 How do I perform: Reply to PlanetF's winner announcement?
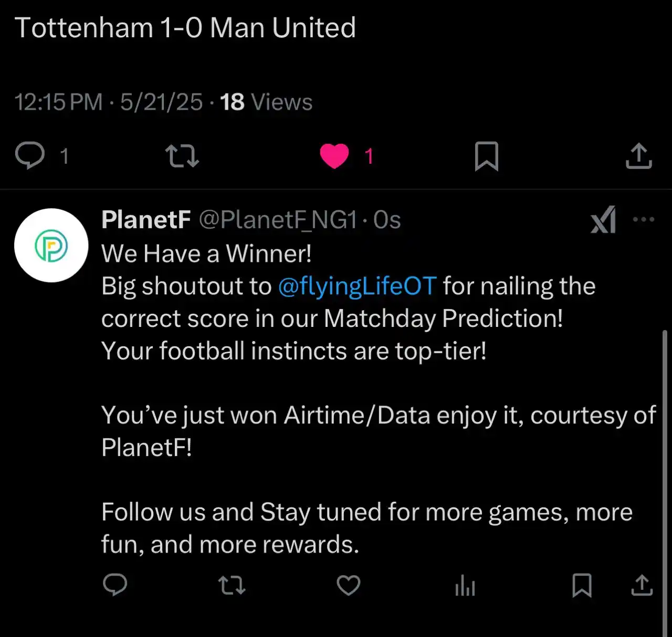(x=115, y=585)
